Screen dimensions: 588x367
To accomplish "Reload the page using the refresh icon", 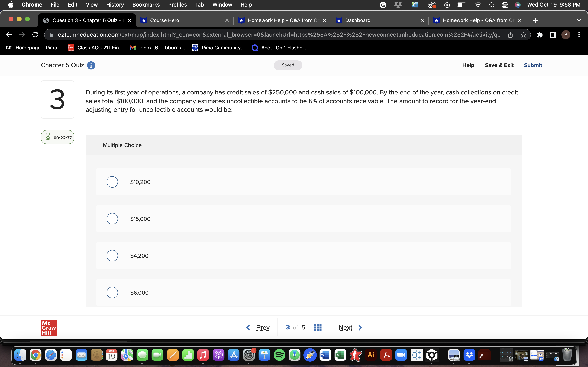I will point(35,35).
